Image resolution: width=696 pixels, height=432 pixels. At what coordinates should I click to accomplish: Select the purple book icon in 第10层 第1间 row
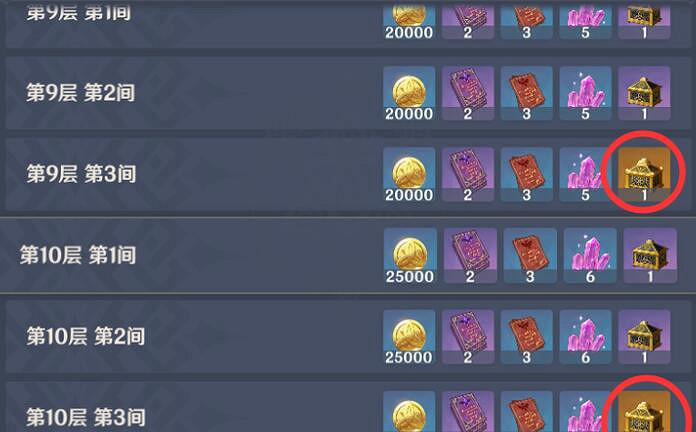click(470, 256)
